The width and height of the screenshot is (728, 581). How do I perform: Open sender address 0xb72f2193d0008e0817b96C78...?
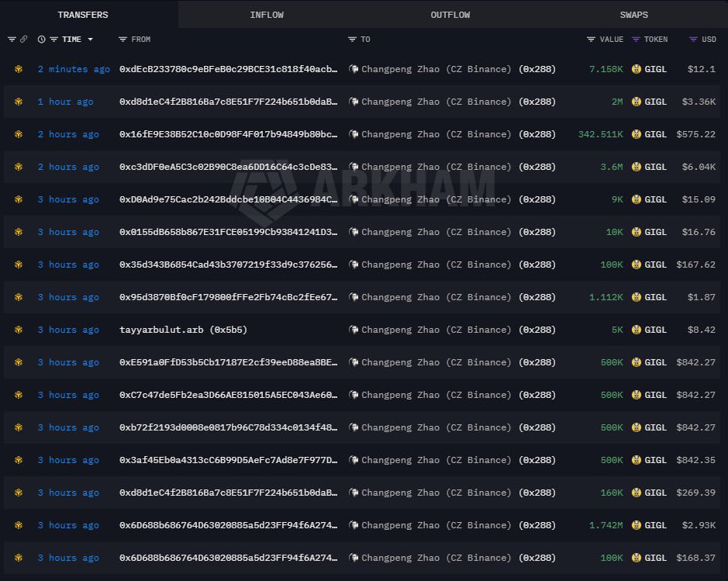click(229, 427)
